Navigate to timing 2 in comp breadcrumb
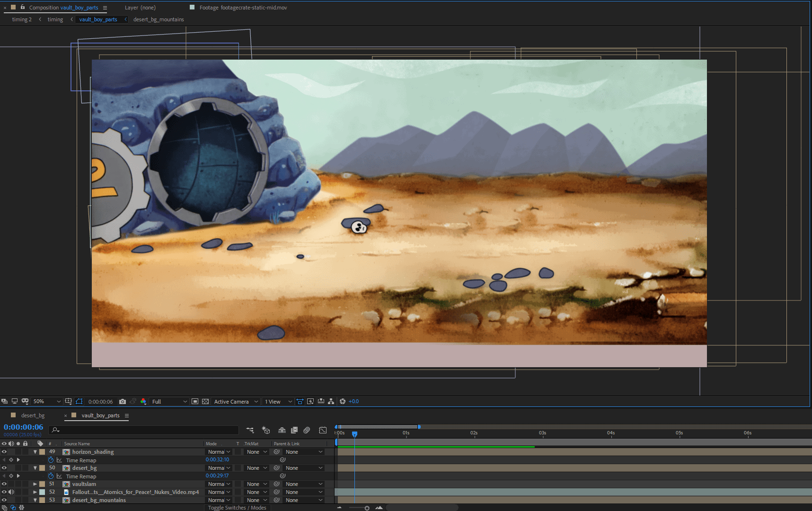 (22, 19)
